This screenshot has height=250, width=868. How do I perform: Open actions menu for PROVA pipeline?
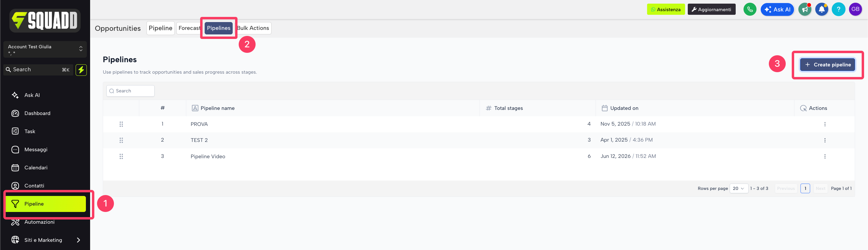click(825, 124)
